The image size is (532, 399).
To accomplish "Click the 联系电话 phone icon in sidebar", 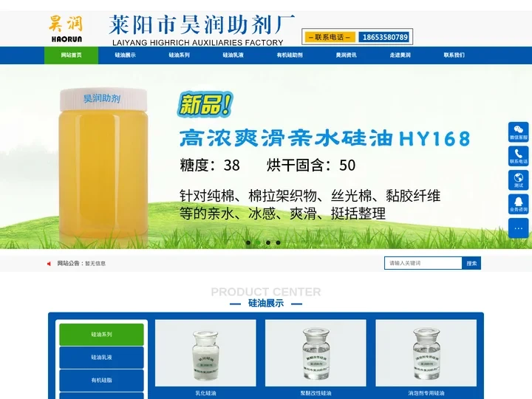I will tap(518, 155).
